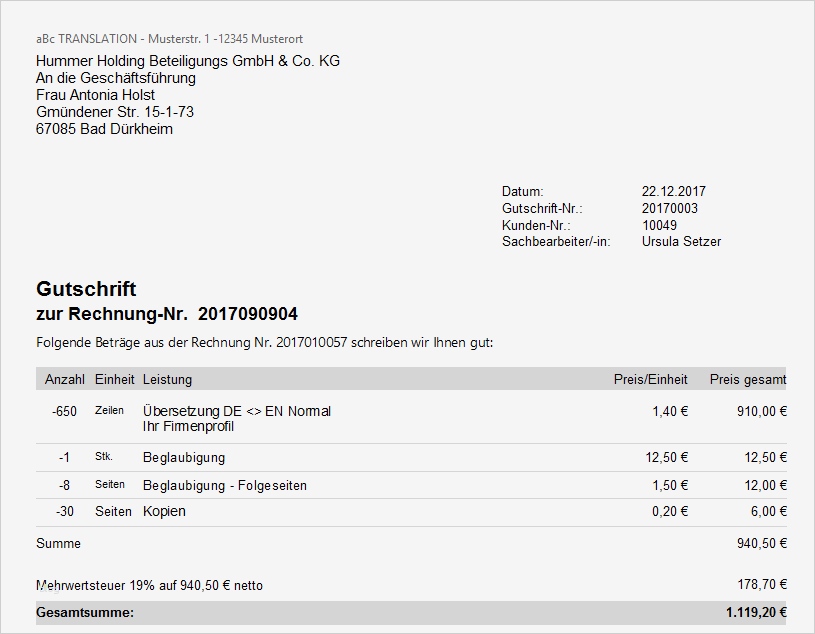815x634 pixels.
Task: Click street 'Gmündener Str. 15-1-73'
Action: 115,112
